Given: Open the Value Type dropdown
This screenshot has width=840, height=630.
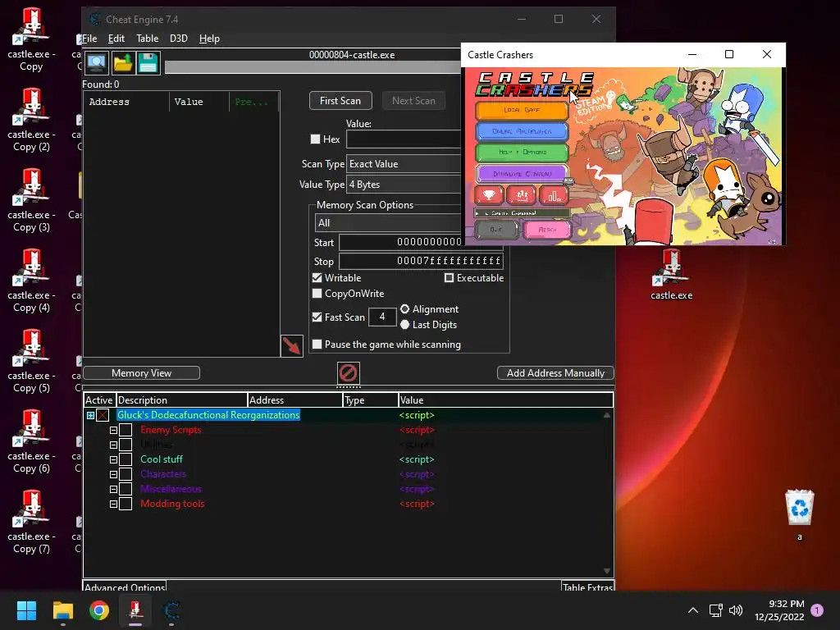Looking at the screenshot, I should point(404,185).
